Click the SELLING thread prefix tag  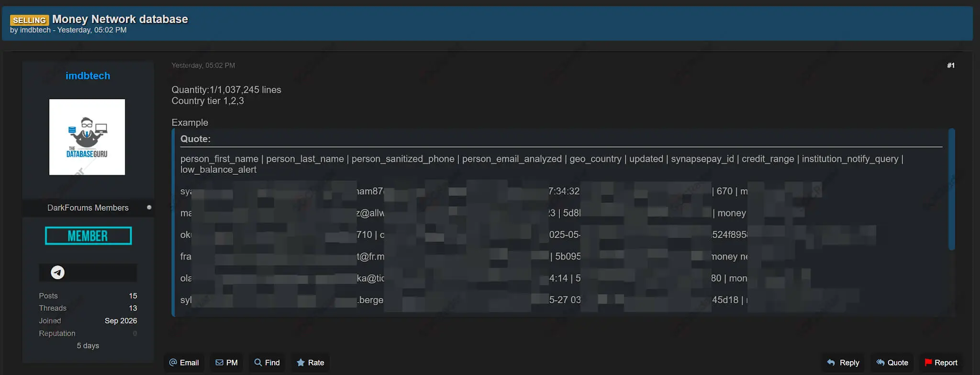pyautogui.click(x=29, y=20)
